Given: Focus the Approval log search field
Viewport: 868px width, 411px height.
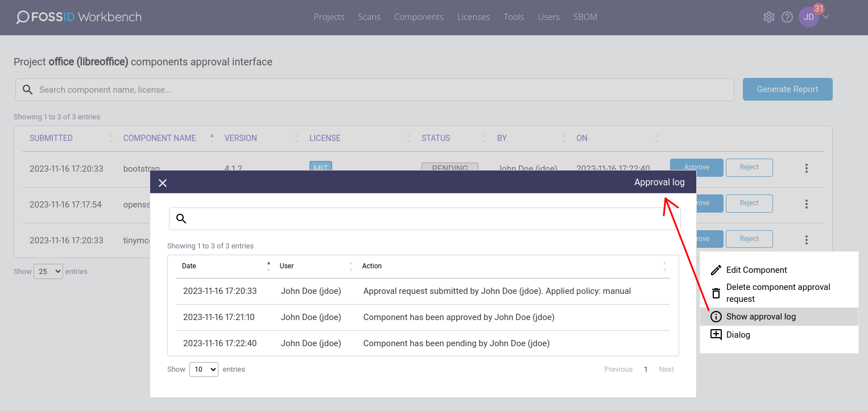Looking at the screenshot, I should click(x=424, y=219).
